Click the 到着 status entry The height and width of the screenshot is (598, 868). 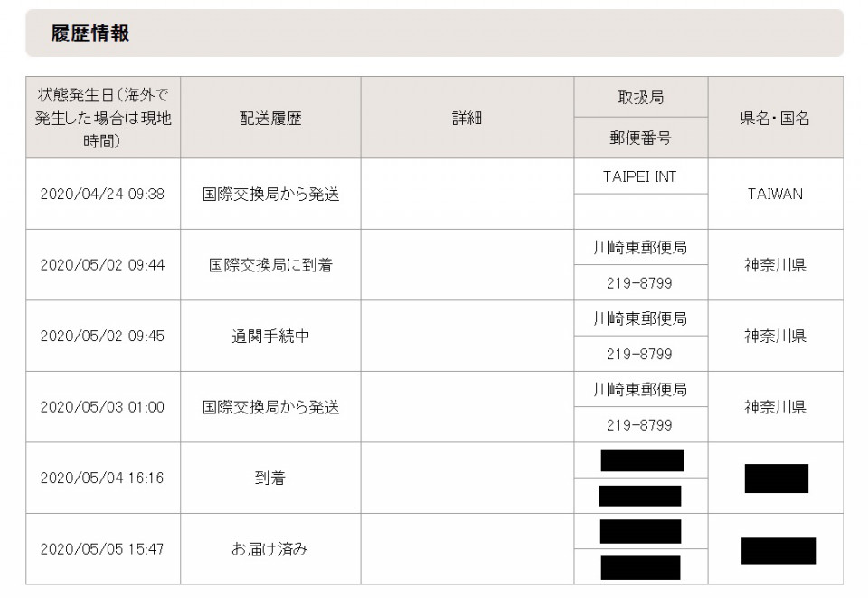tap(270, 478)
